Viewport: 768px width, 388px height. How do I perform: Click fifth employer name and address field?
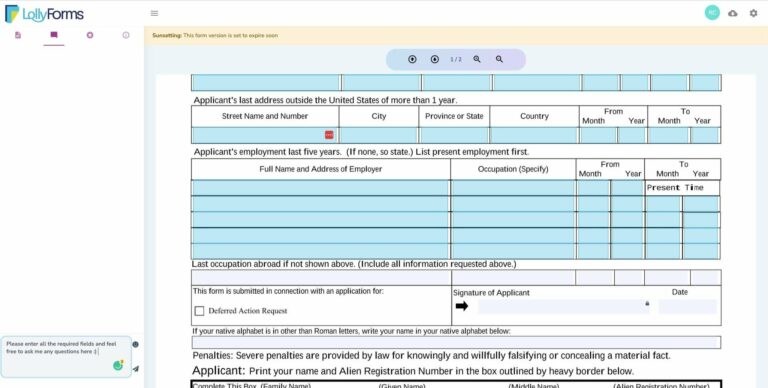pos(320,251)
